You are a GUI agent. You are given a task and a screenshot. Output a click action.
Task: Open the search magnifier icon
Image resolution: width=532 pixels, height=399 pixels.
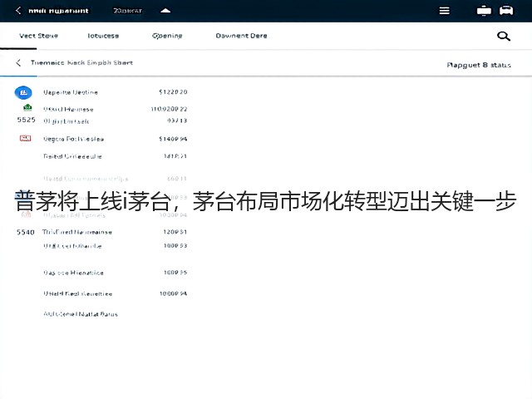[504, 36]
